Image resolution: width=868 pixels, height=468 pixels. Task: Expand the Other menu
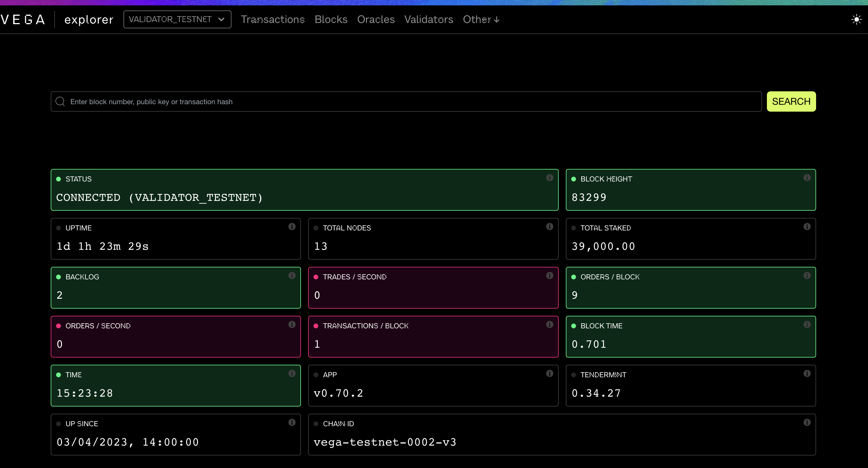(481, 20)
